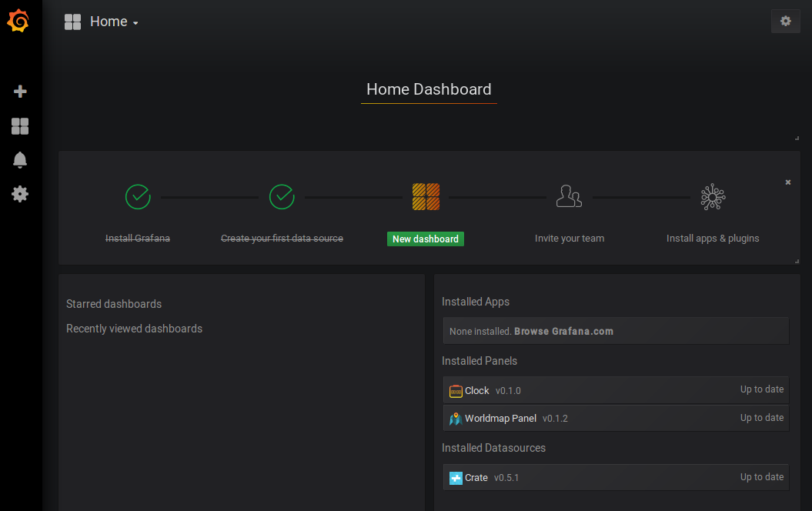Open the Alerting bell in sidebar

[x=20, y=160]
